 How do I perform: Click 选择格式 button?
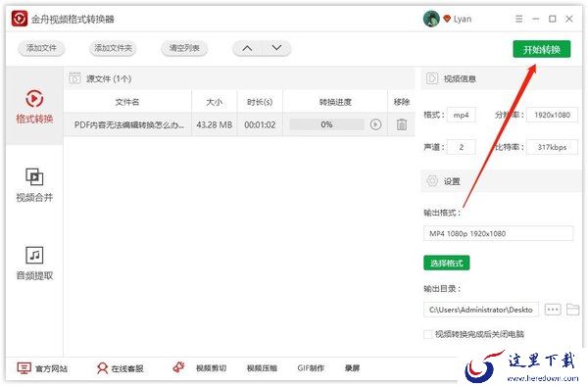click(x=447, y=263)
